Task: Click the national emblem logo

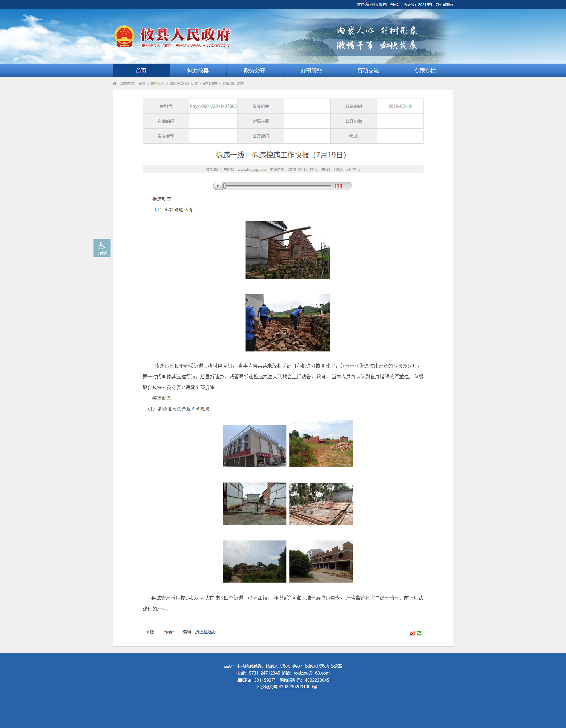Action: tap(124, 37)
